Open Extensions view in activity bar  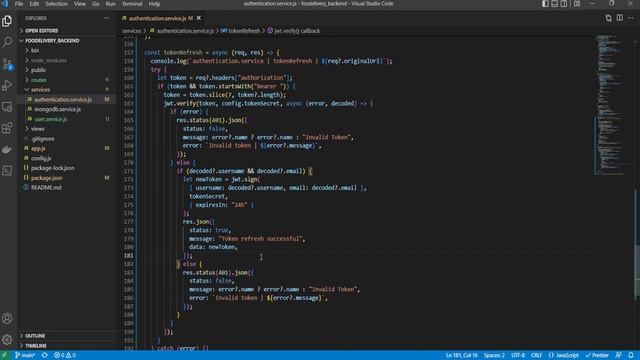click(7, 128)
